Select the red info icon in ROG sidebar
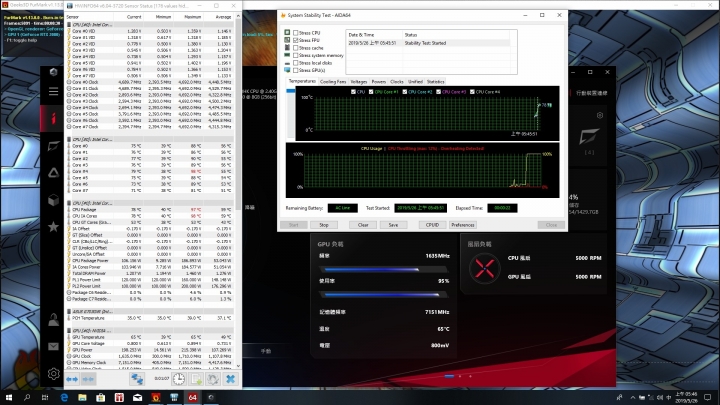The image size is (720, 405). click(53, 118)
